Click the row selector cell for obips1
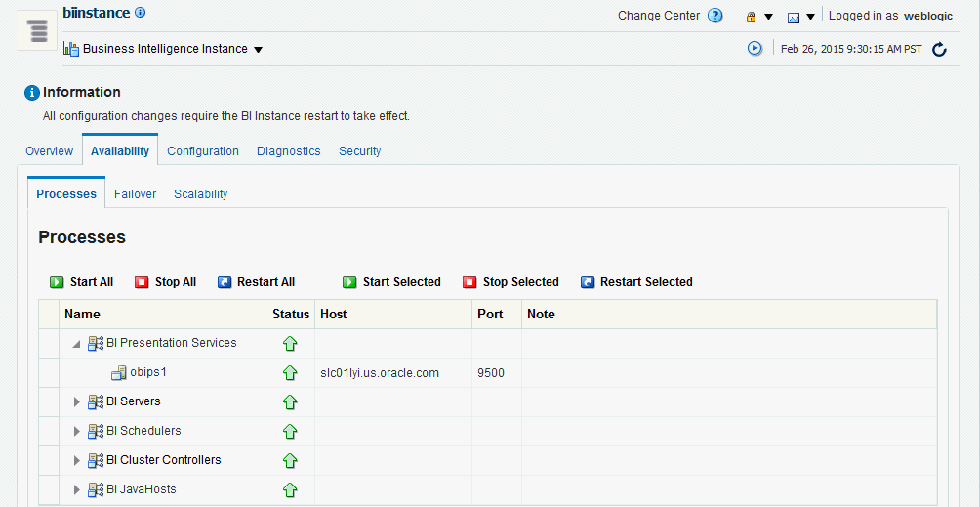Viewport: 980px width, 507px height. pyautogui.click(x=49, y=373)
